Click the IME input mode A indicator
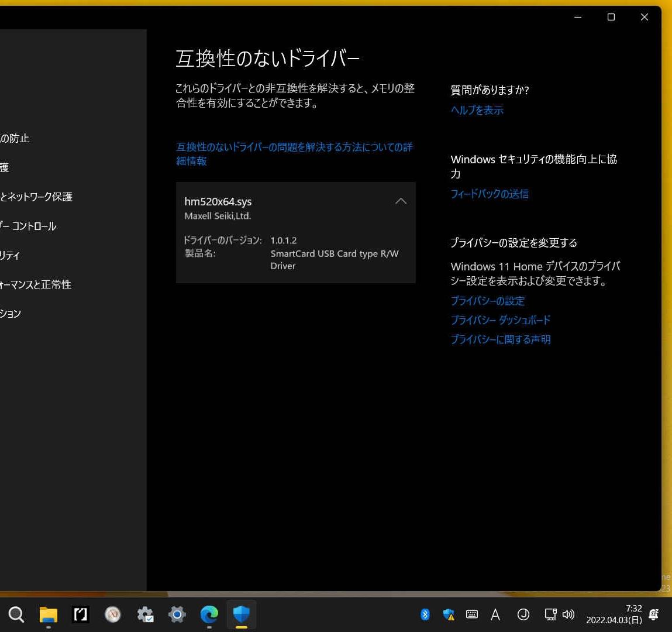 [x=495, y=614]
